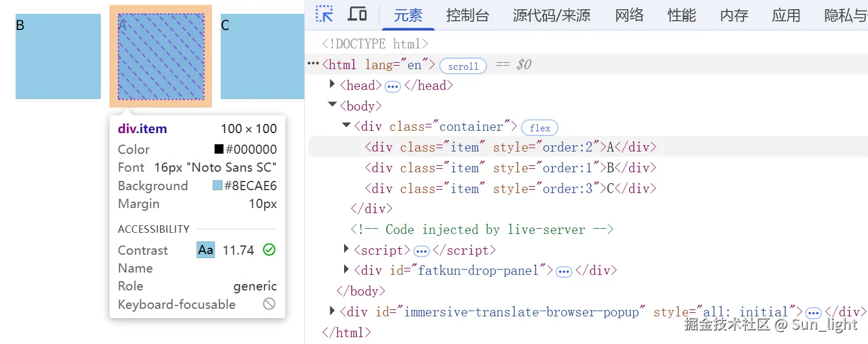Click the ellipsis inside the script element

point(421,251)
